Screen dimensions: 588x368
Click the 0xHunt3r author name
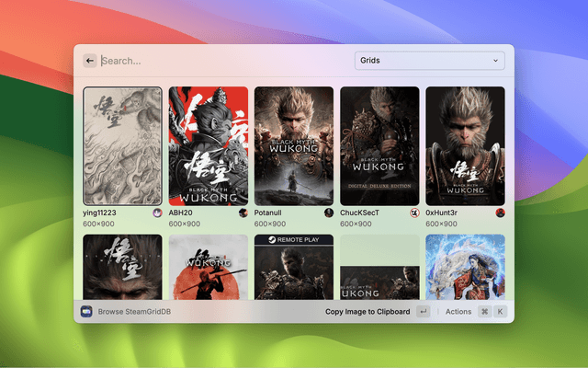point(441,213)
